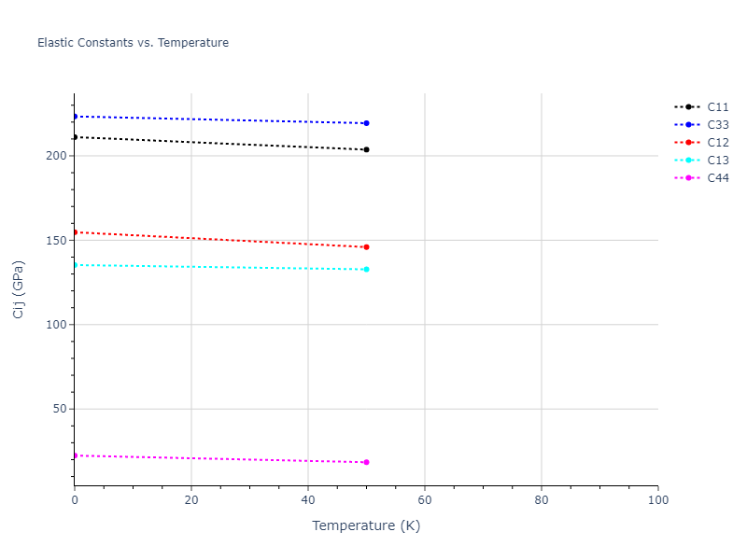The height and width of the screenshot is (560, 747).
Task: Click the blue C33 point at 50 K
Action: click(366, 123)
